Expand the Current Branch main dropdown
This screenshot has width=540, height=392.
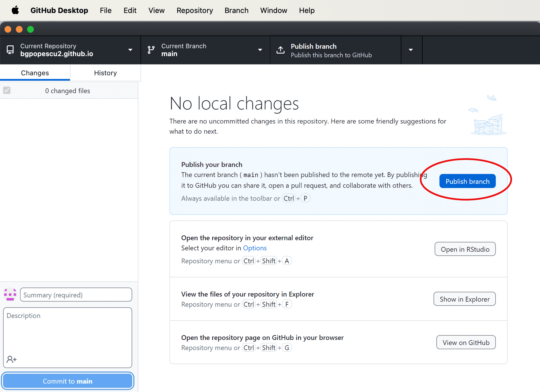(260, 50)
